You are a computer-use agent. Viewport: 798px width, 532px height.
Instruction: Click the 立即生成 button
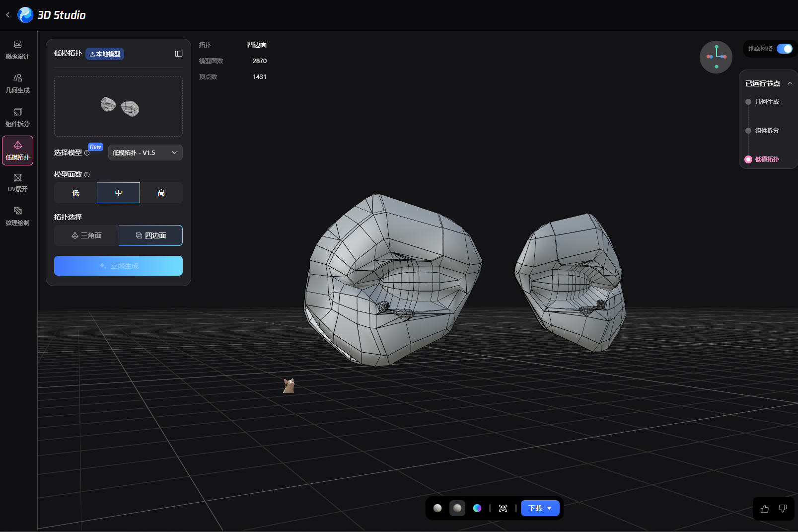[118, 266]
